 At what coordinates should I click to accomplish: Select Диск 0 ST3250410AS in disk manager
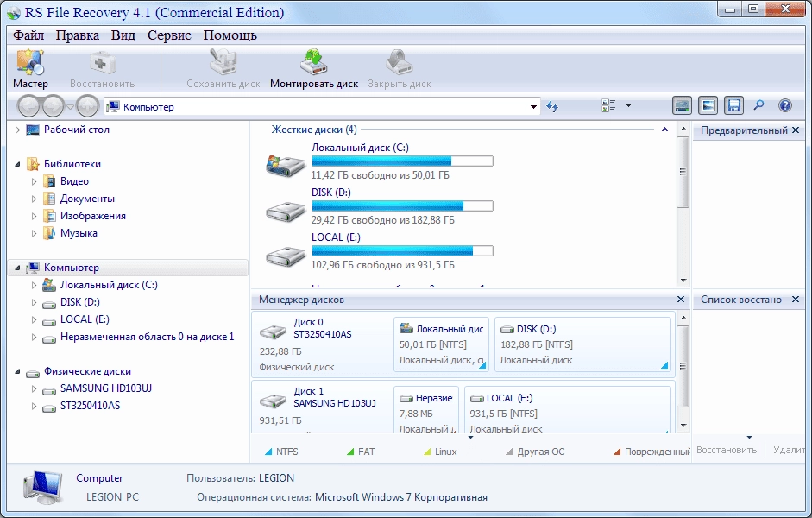pos(321,344)
